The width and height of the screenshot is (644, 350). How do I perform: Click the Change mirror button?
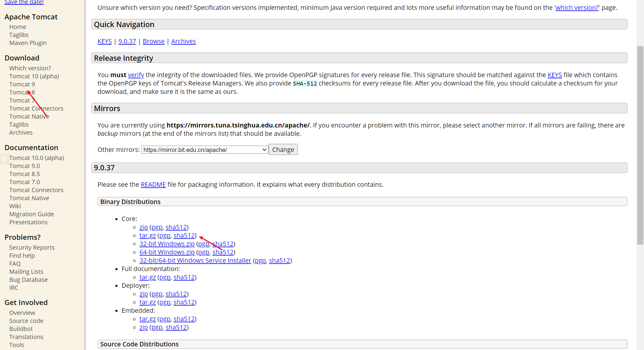283,150
